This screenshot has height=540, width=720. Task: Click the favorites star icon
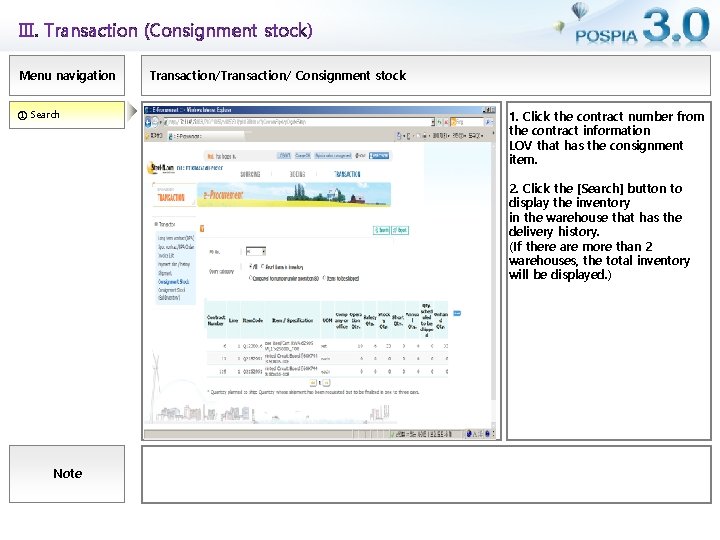point(148,136)
